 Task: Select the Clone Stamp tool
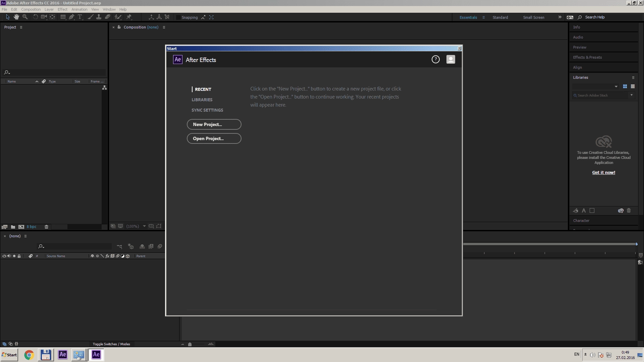[99, 17]
